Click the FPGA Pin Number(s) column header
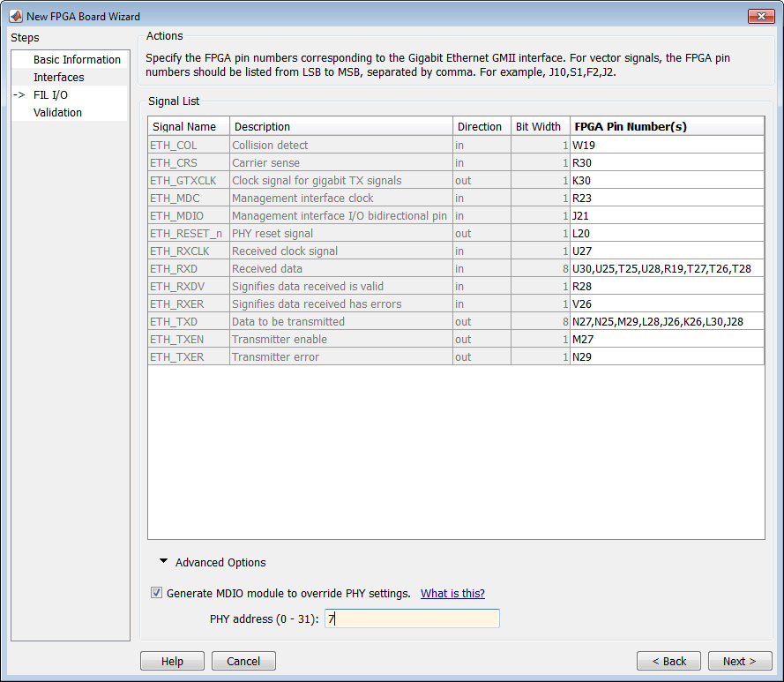 pos(667,126)
